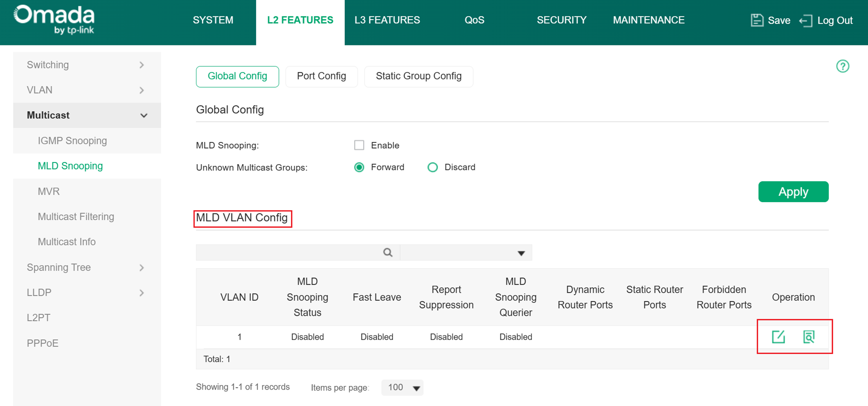Click the Save icon in the header

click(x=757, y=20)
